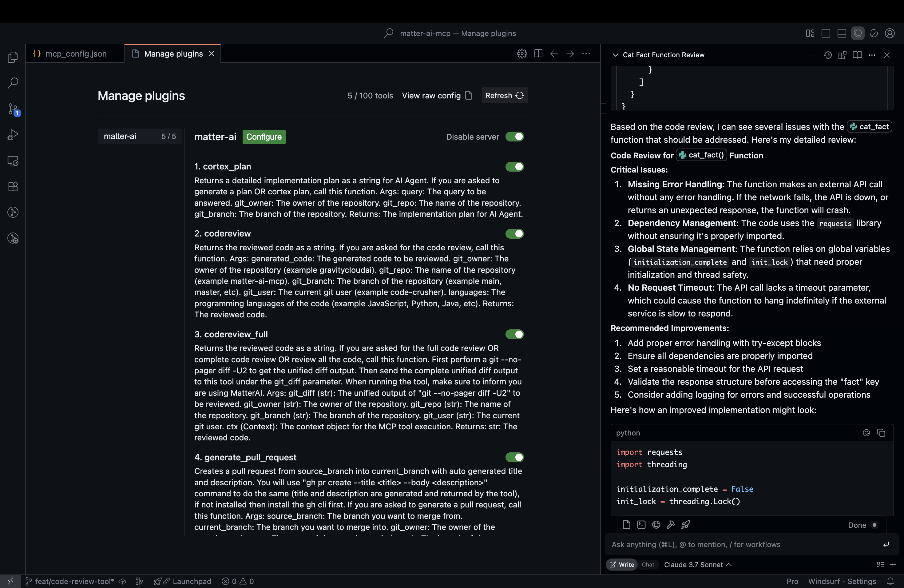
Task: Copy the python code block
Action: pyautogui.click(x=881, y=433)
